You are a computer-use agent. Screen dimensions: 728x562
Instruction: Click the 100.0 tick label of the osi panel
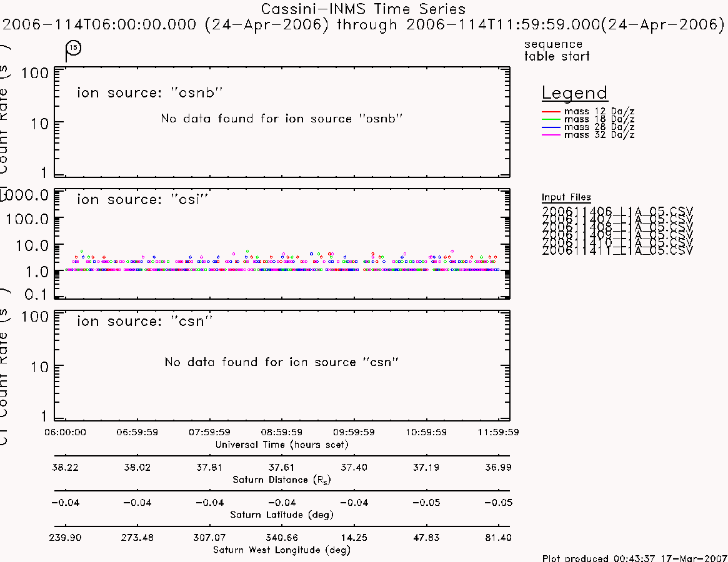click(x=27, y=219)
